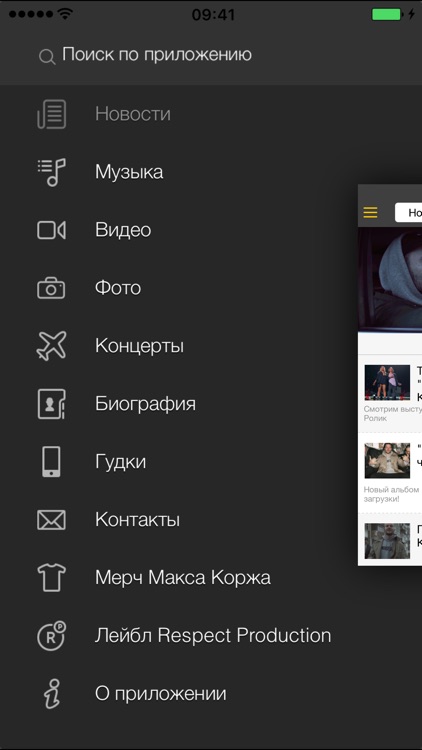Click the t-shirt merch icon
The width and height of the screenshot is (422, 750).
(x=51, y=578)
